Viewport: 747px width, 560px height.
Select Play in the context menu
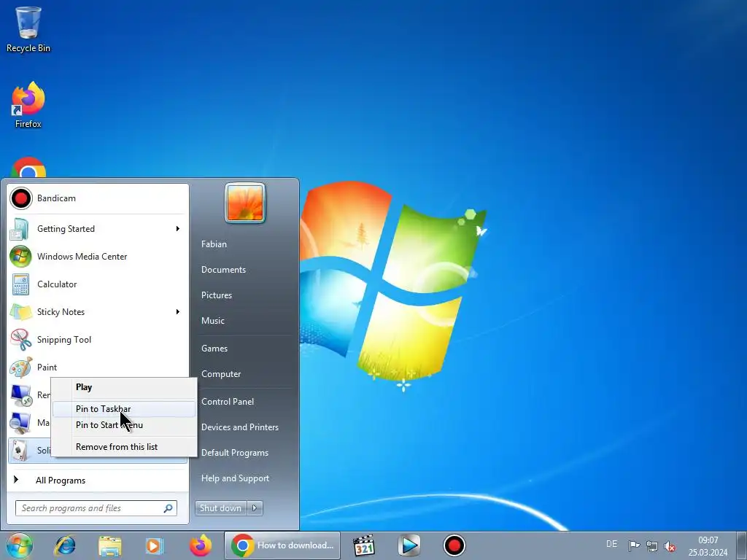[x=124, y=387]
